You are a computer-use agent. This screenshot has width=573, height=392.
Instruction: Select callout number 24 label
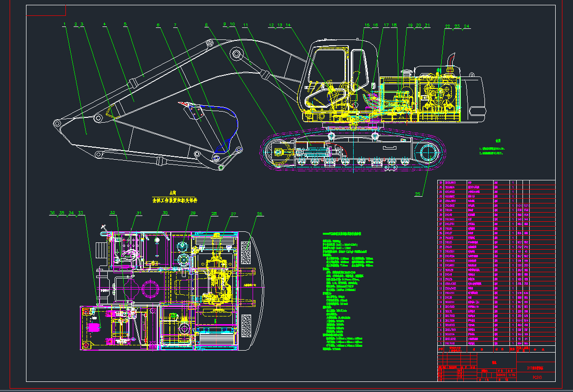coord(466,26)
